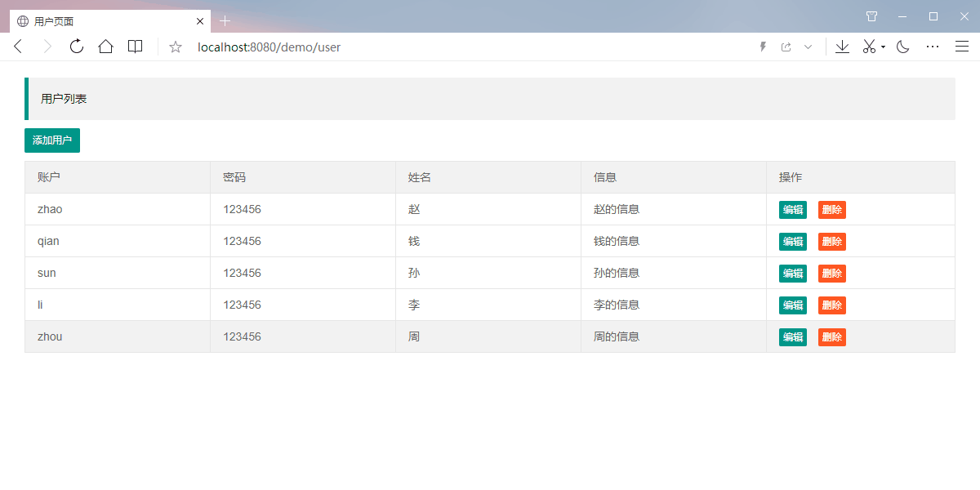
Task: Open the downloads icon
Action: [x=843, y=47]
